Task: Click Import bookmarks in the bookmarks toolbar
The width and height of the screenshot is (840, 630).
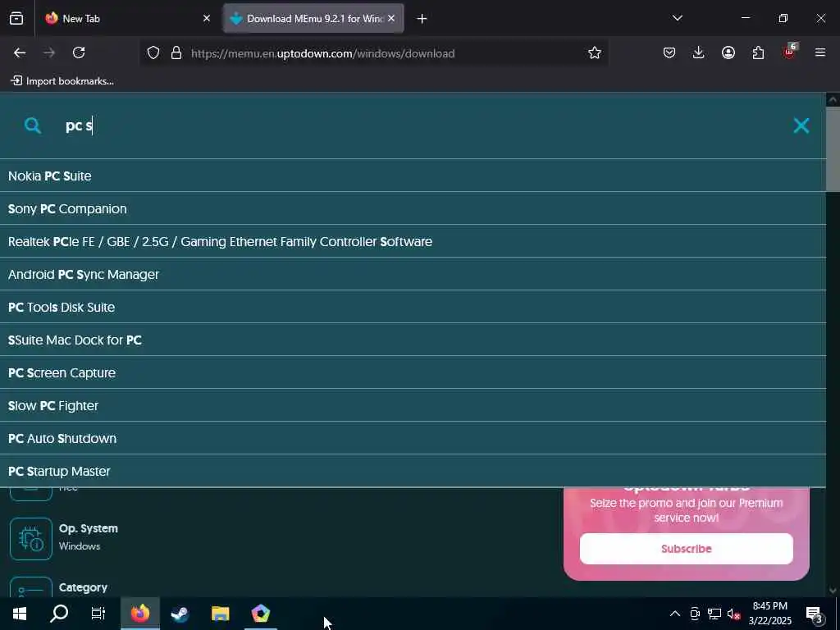Action: coord(62,81)
